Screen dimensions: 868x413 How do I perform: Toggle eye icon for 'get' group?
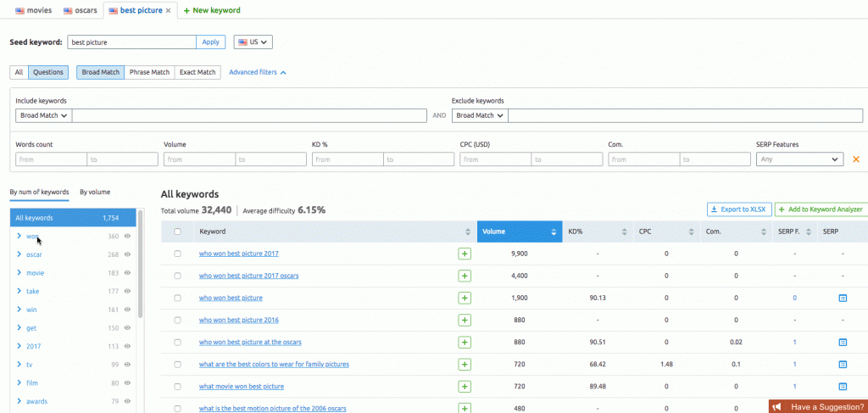click(127, 327)
